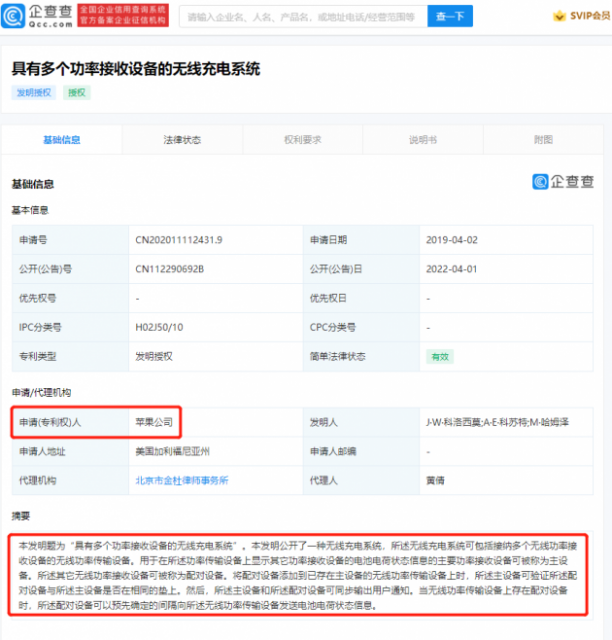This screenshot has height=640, width=612.
Task: Click the 专利类型 value 发明授权
Action: click(x=154, y=357)
